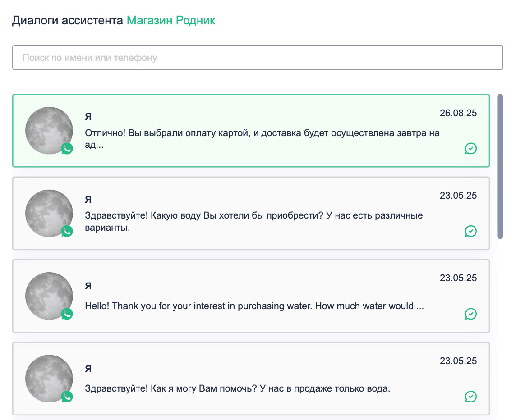Click WhatsApp badge on the 26.08.25 dialog avatar
The width and height of the screenshot is (516, 420).
pyautogui.click(x=67, y=149)
